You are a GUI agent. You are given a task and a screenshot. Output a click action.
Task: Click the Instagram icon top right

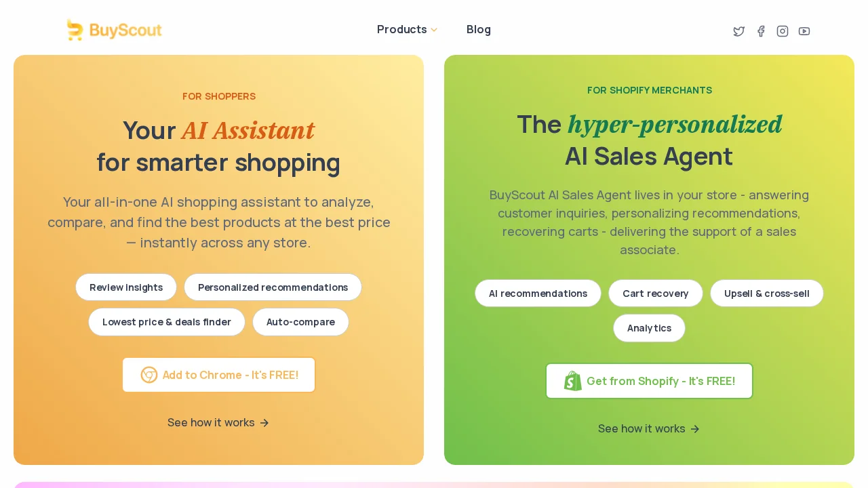click(782, 31)
